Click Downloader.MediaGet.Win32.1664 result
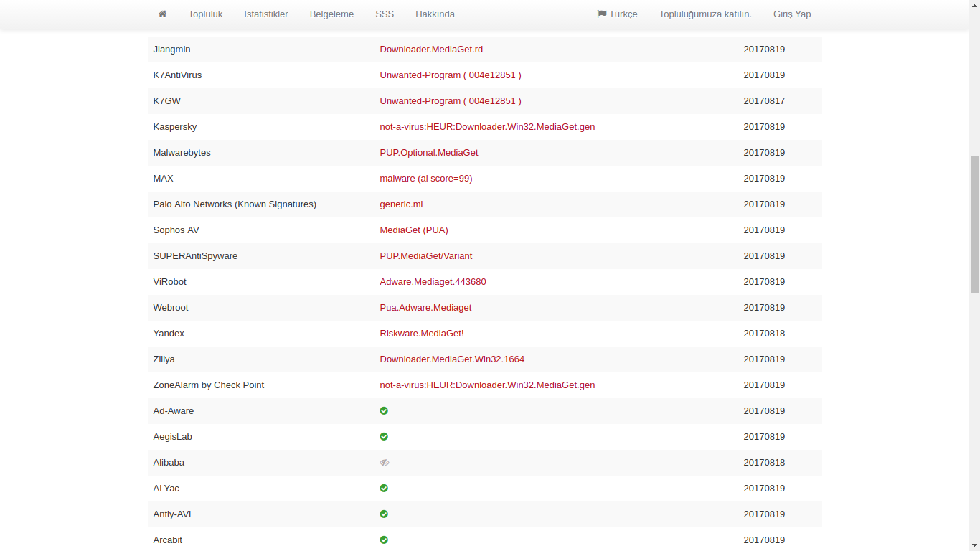The width and height of the screenshot is (980, 551). coord(452,359)
